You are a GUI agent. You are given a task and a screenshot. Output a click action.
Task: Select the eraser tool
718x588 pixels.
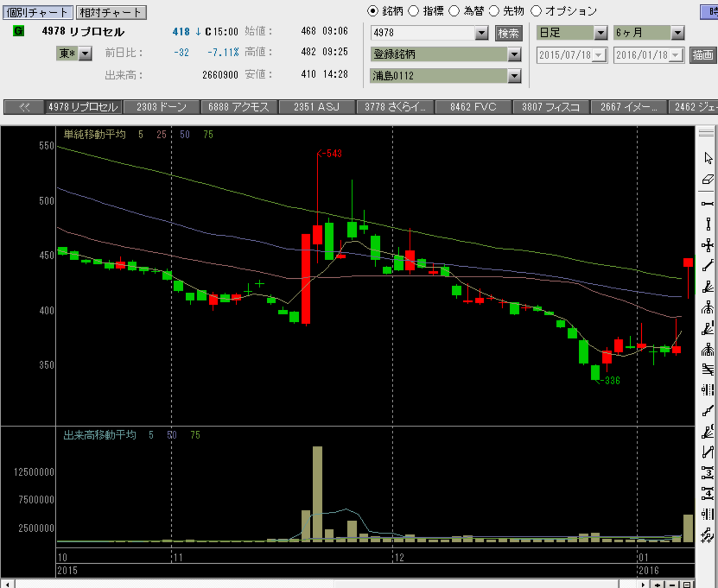[x=708, y=179]
